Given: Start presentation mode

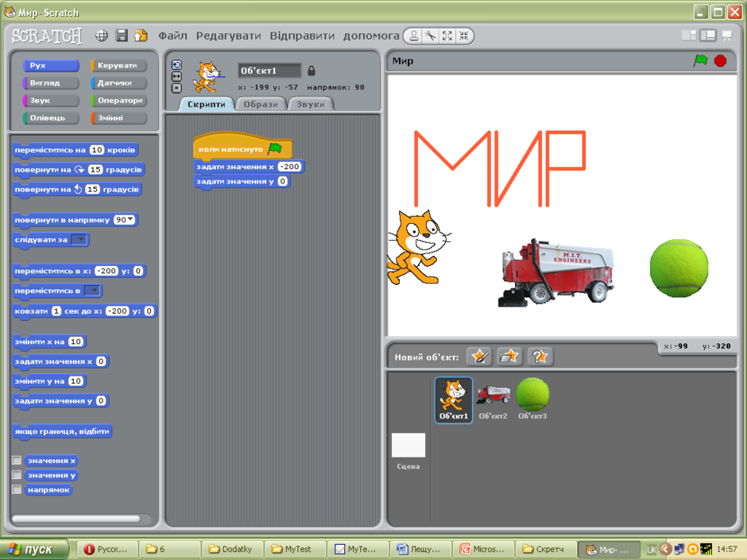Looking at the screenshot, I should pos(727,36).
